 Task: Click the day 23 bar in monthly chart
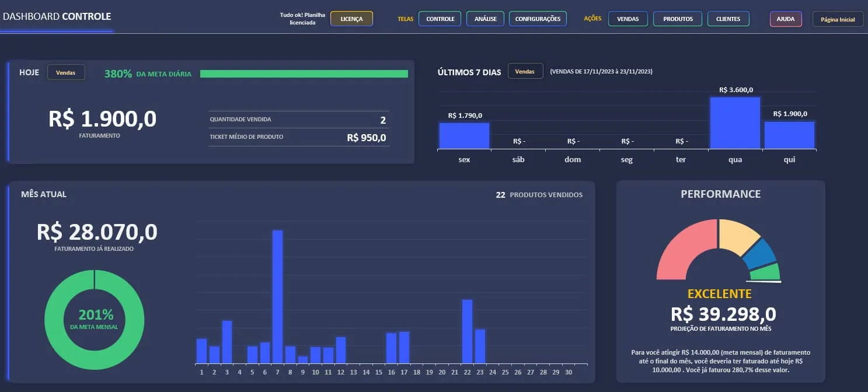pos(480,346)
